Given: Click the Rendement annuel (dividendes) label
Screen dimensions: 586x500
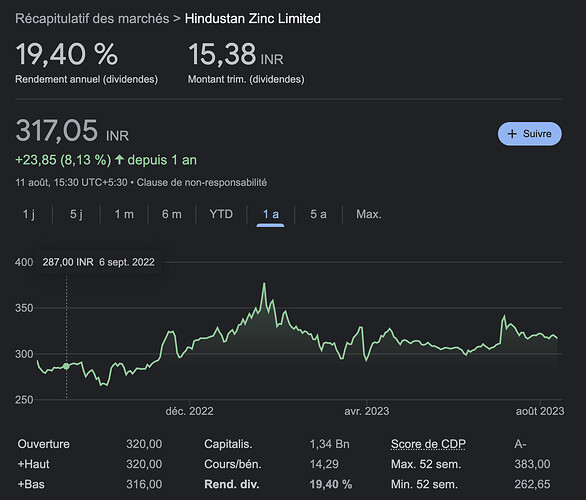Looking at the screenshot, I should pyautogui.click(x=86, y=79).
